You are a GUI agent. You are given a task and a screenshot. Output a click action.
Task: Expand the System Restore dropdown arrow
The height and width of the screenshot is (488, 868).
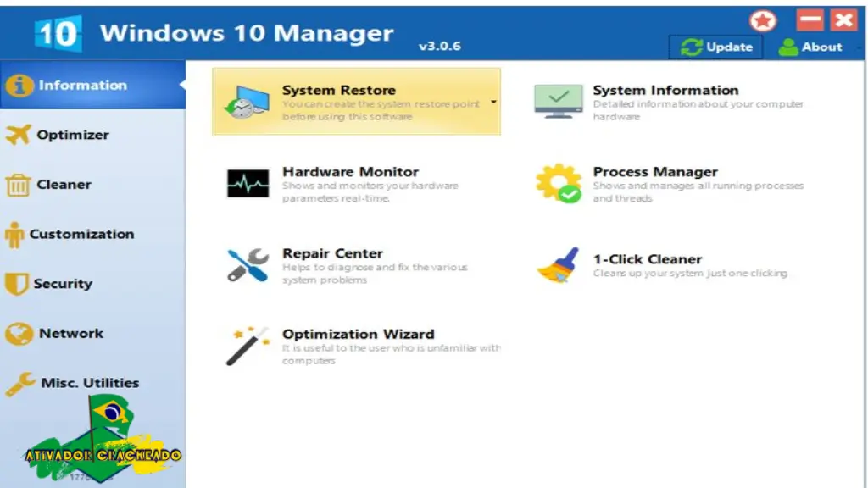(493, 102)
